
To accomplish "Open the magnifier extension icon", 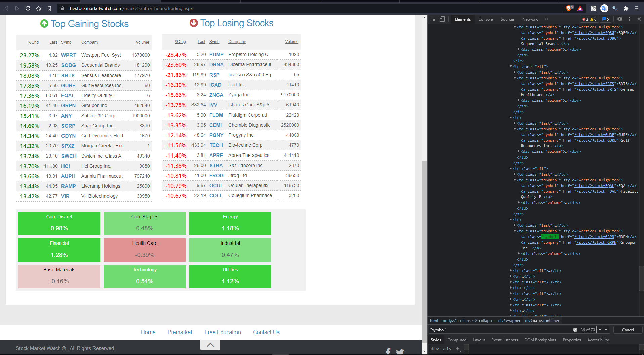I will point(615,8).
